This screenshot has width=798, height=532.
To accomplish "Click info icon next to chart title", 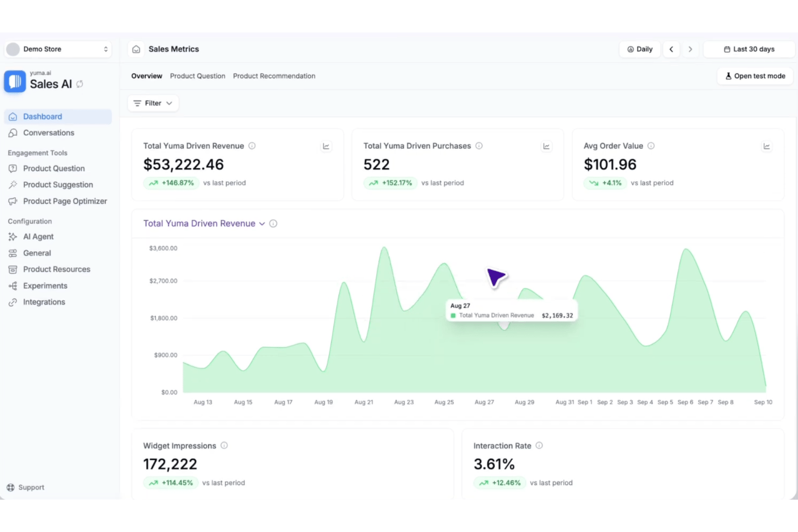I will pyautogui.click(x=273, y=223).
